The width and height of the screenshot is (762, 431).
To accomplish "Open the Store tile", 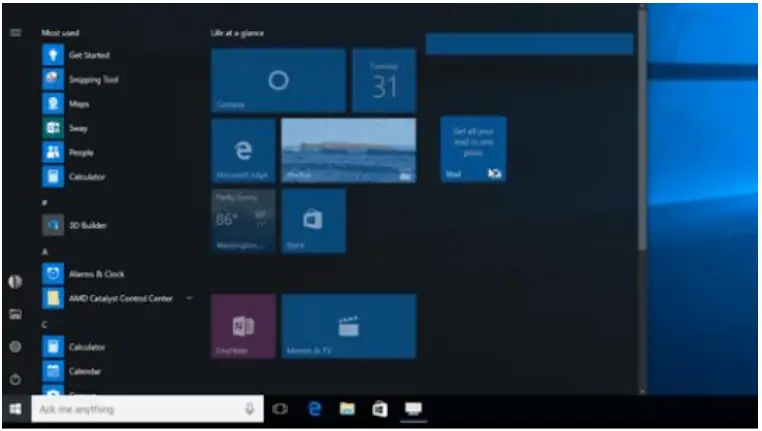I will (x=313, y=221).
